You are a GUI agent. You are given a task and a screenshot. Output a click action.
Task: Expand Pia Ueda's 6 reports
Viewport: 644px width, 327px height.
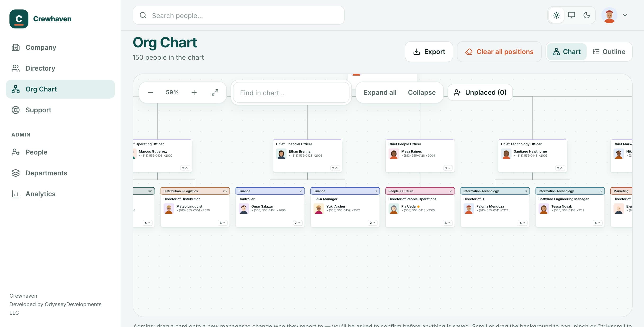pyautogui.click(x=447, y=223)
